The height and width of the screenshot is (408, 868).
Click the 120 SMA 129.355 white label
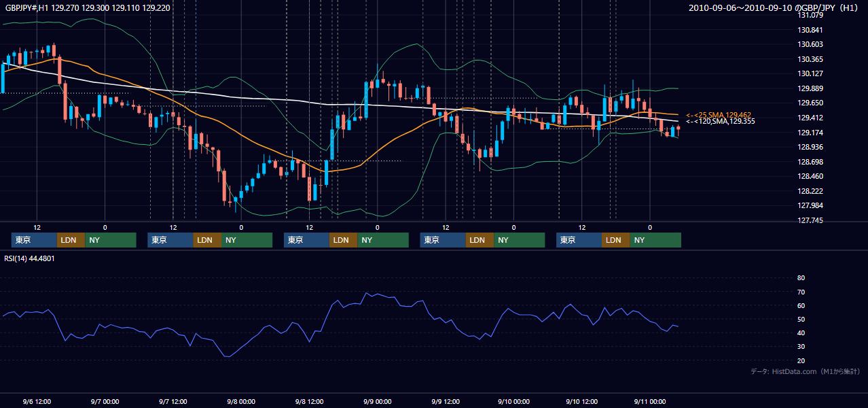click(720, 121)
